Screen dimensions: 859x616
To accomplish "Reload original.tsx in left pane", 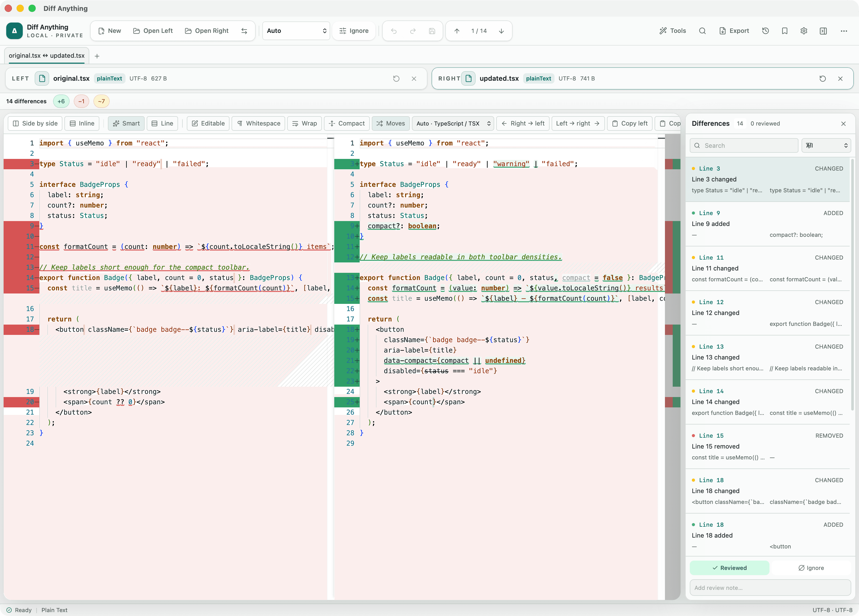I will click(396, 79).
